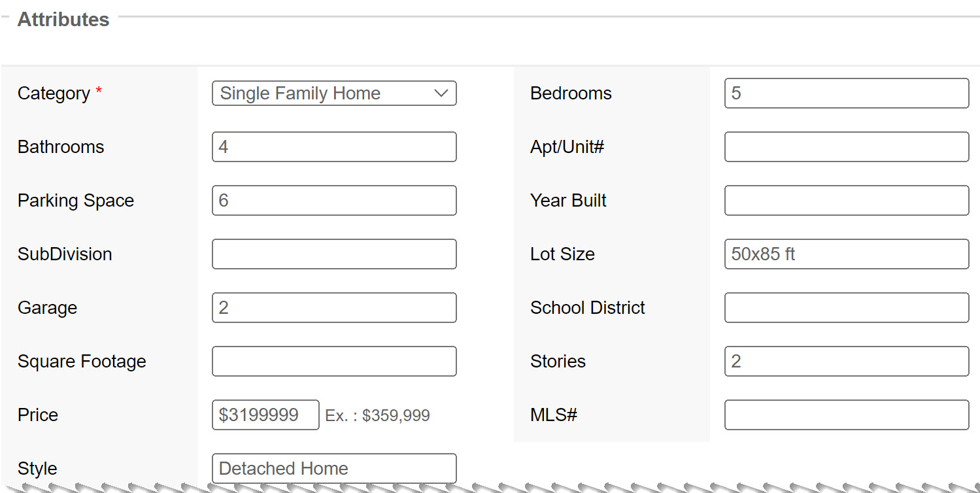Focus the Bathrooms text box
The height and width of the screenshot is (493, 980).
[333, 147]
